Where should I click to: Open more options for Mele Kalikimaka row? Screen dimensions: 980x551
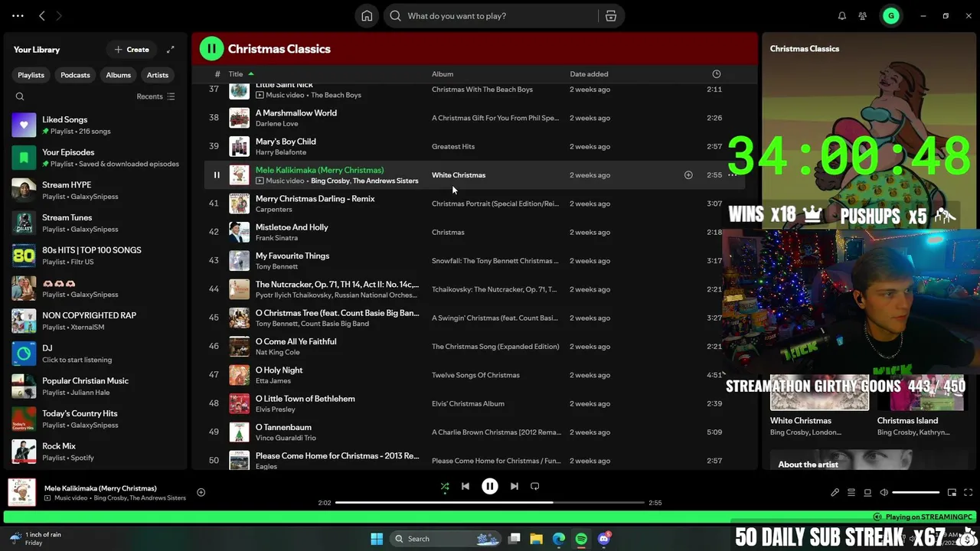(732, 175)
